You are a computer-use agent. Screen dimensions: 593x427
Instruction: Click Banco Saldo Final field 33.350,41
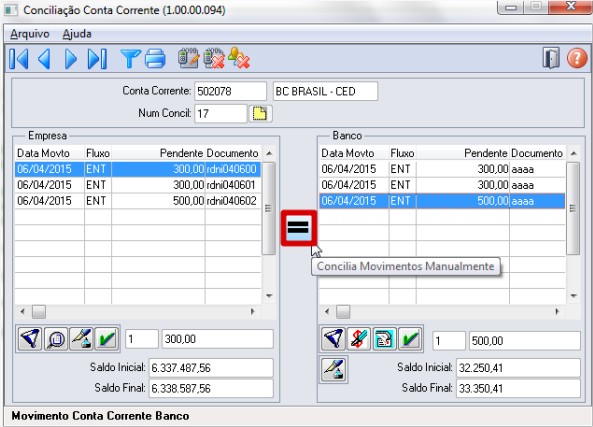518,388
